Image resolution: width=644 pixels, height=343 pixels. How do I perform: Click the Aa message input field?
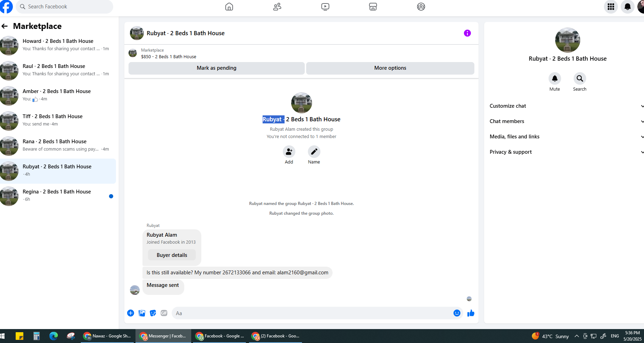[312, 313]
